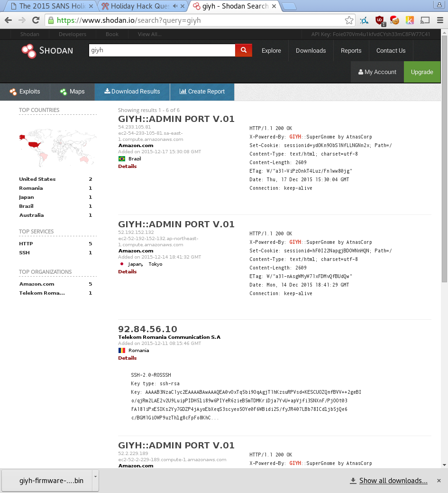Open the cookie extension with Santa hat
The image size is (448, 493).
click(x=394, y=20)
